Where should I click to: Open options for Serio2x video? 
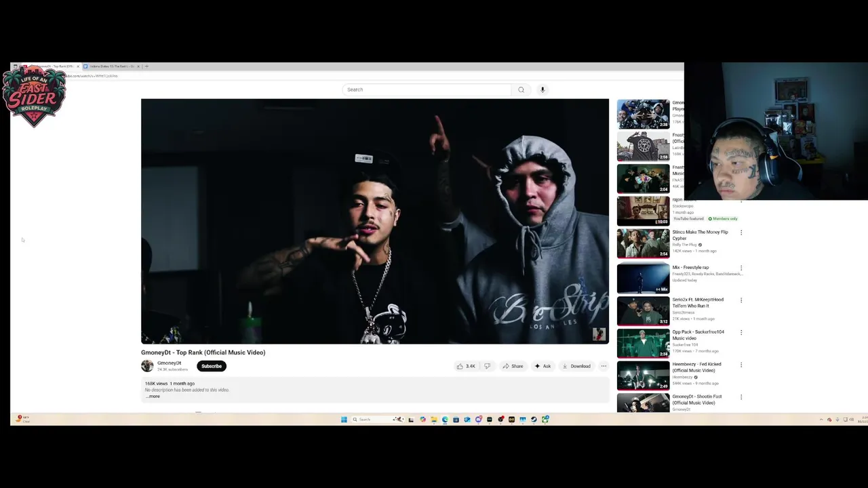click(x=741, y=300)
